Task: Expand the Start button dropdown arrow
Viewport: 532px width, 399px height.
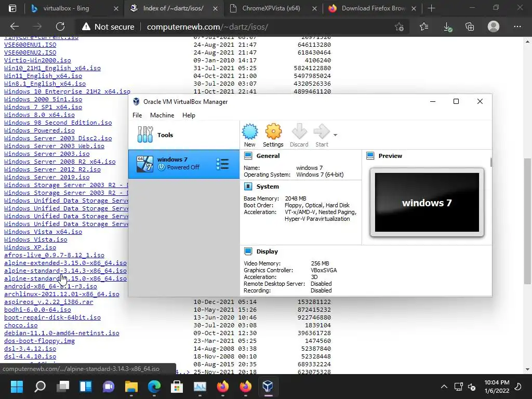Action: 335,135
